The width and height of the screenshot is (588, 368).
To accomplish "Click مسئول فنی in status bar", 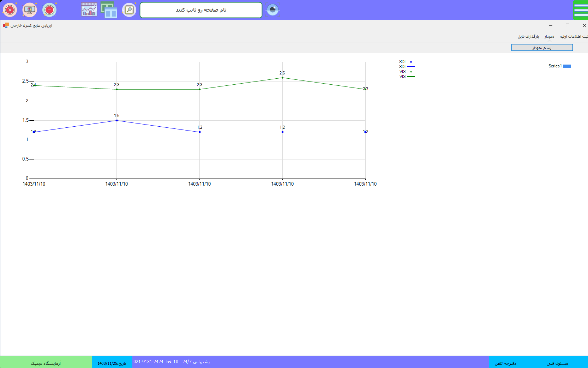I will click(557, 363).
